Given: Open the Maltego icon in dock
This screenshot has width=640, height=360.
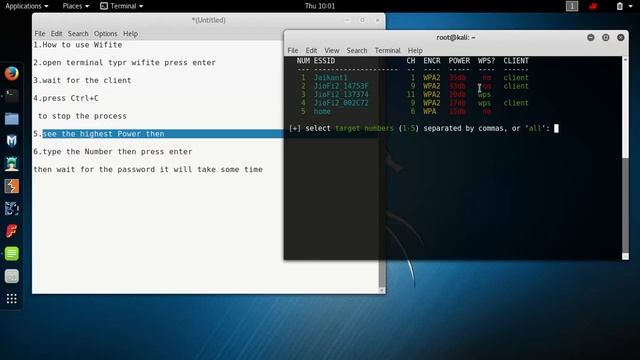Looking at the screenshot, I should (x=11, y=209).
